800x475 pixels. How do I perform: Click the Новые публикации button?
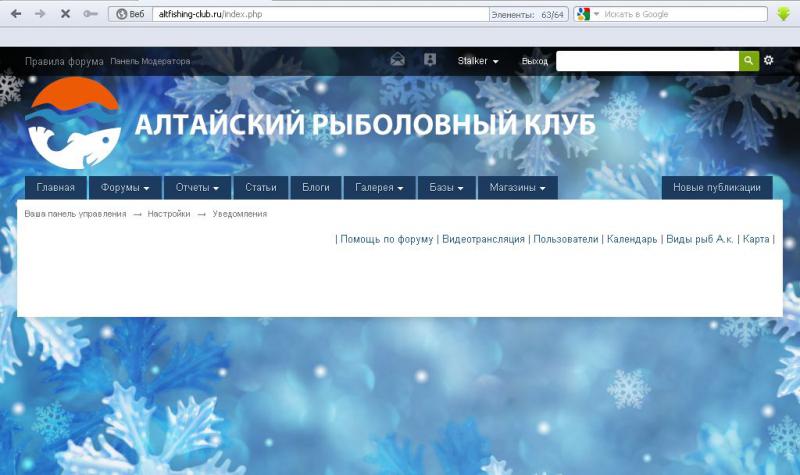click(x=716, y=188)
